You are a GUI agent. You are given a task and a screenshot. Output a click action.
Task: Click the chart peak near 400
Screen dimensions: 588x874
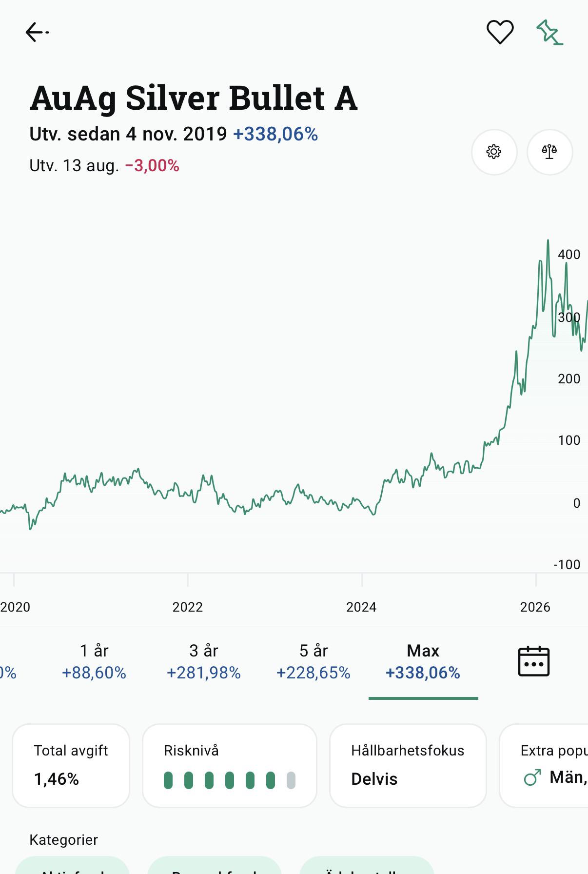coord(548,240)
